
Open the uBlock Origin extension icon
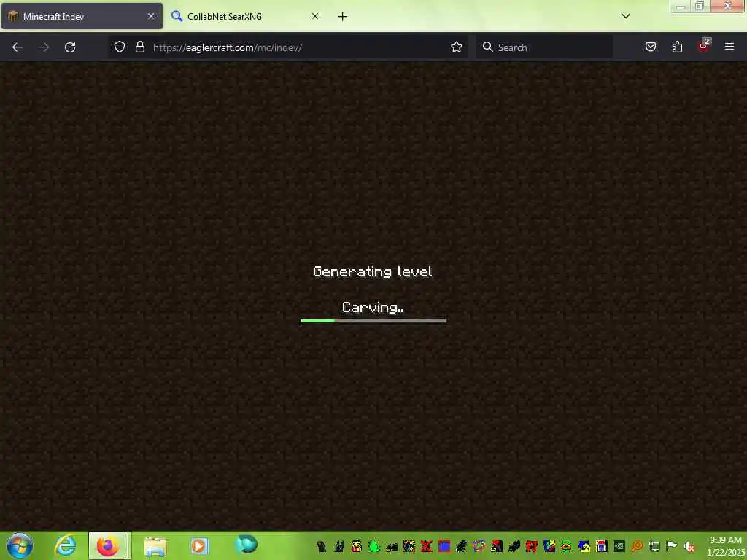(x=704, y=46)
